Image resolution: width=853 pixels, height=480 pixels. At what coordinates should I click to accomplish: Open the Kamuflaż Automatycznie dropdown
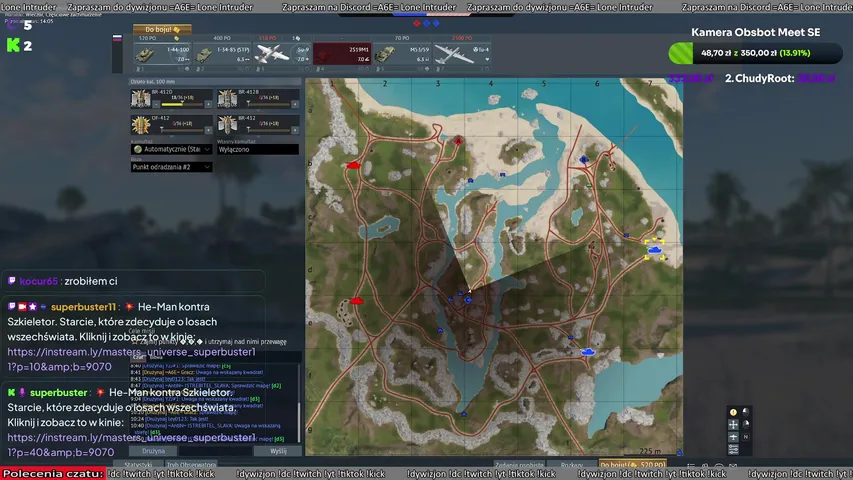171,149
